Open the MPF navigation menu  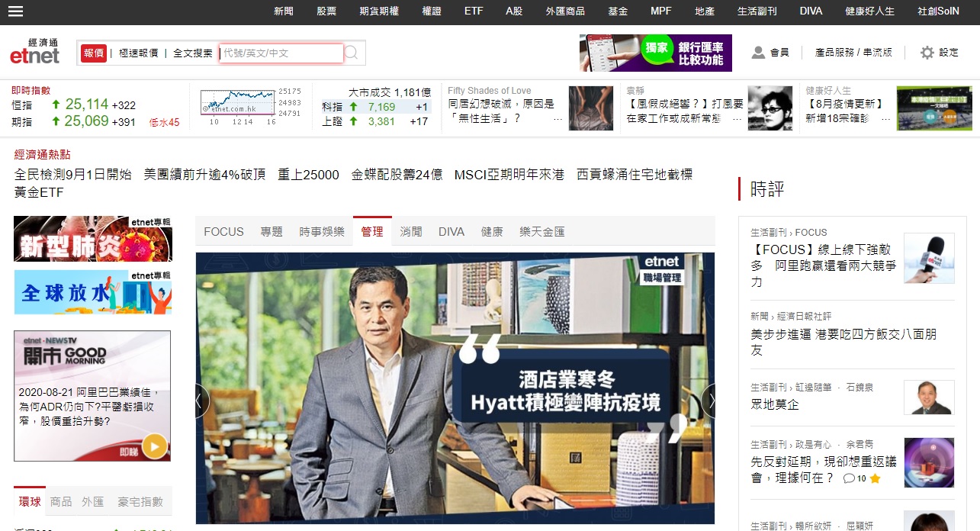click(x=661, y=11)
